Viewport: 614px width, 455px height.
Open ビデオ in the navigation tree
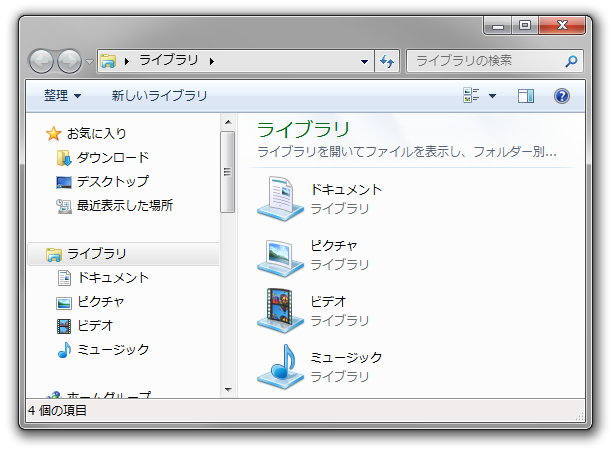tap(95, 326)
